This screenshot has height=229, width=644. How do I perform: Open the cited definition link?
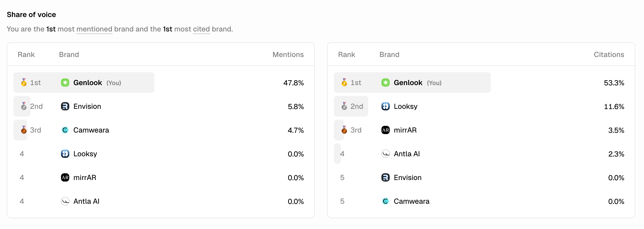point(201,29)
